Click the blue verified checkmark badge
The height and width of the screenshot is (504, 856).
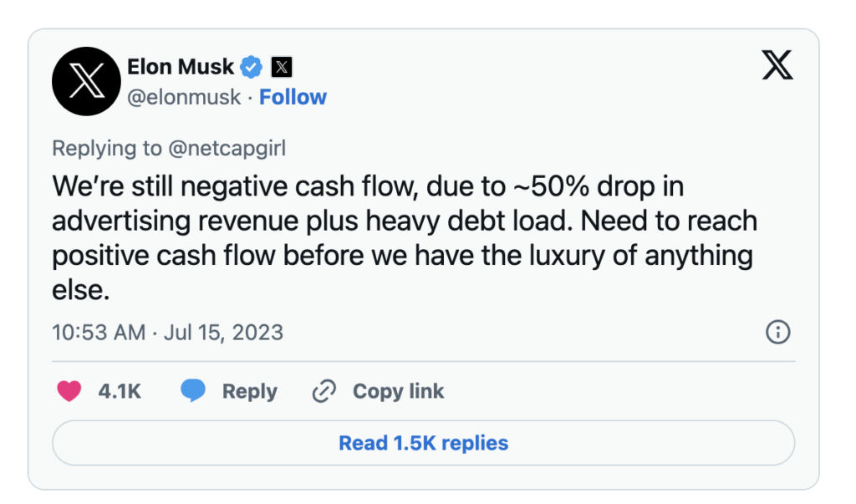(251, 67)
